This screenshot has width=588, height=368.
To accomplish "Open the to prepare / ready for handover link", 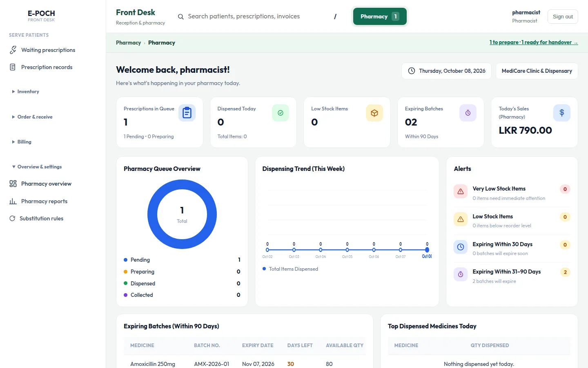I will click(x=534, y=43).
